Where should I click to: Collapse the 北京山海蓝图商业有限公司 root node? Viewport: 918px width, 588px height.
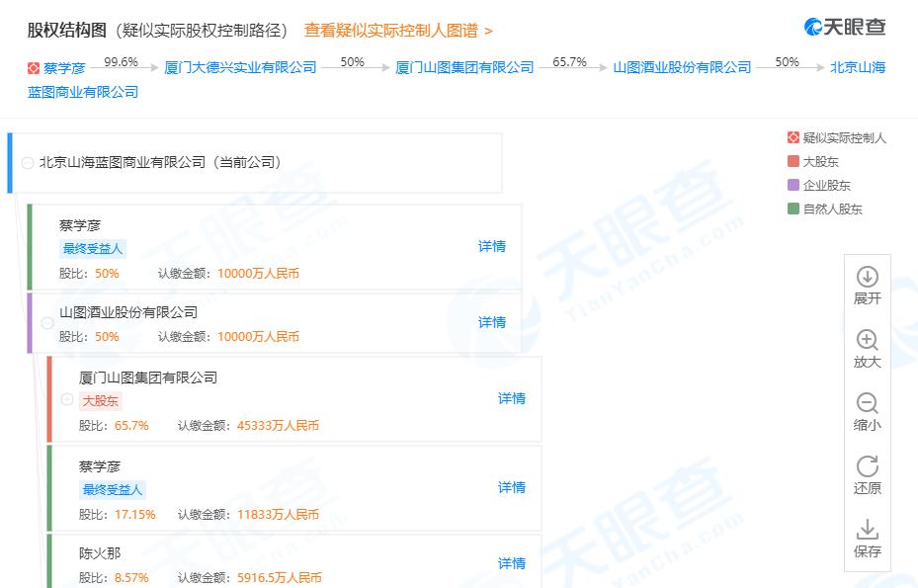coord(28,163)
